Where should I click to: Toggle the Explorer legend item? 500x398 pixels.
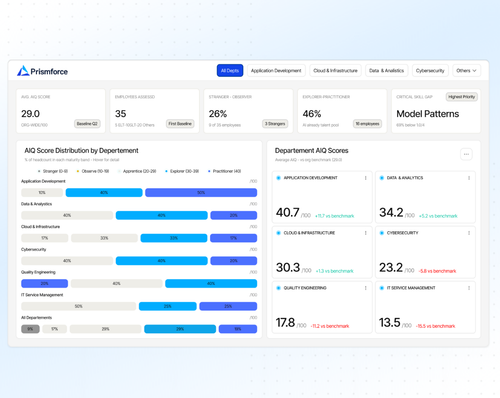pyautogui.click(x=182, y=171)
